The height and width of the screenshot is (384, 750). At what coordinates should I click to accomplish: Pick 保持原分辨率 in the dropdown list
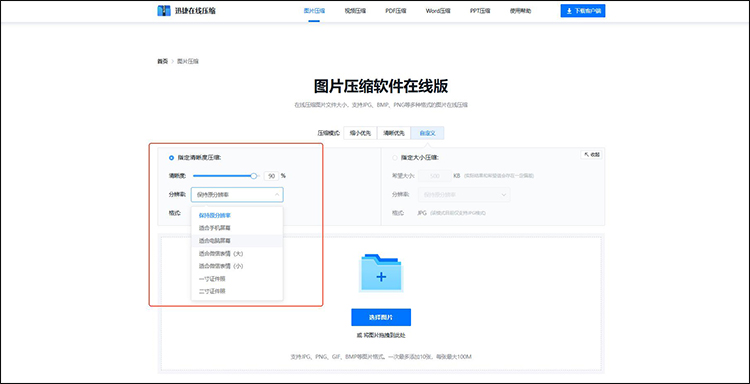pos(237,215)
